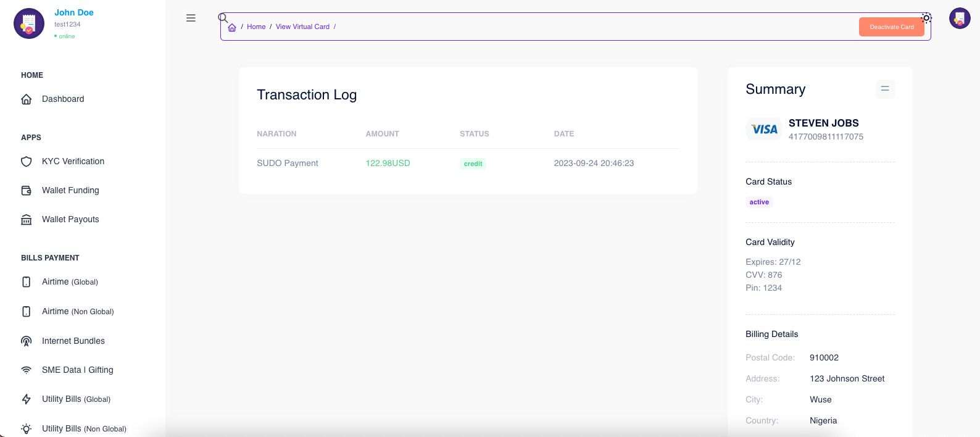
Task: Click card number 4177009811117075
Action: pyautogui.click(x=826, y=137)
